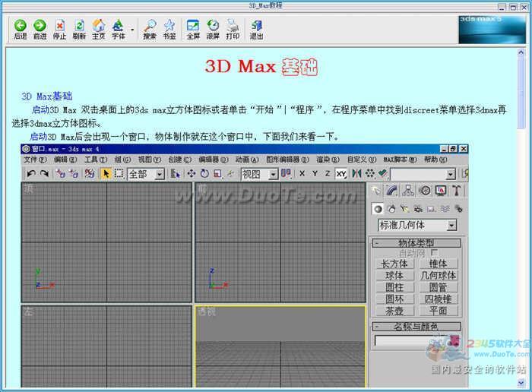Click the Mirror tool icon
Screen dimensions: 532x392
click(356, 174)
